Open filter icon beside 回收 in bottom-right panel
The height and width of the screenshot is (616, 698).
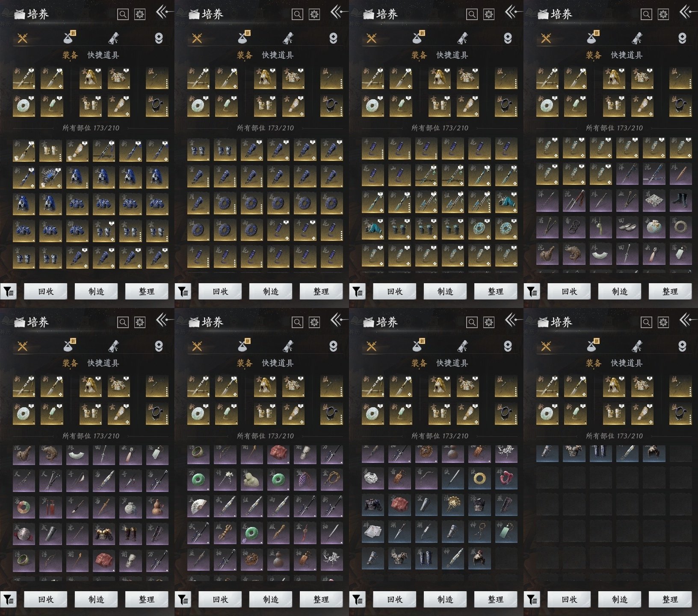pos(532,600)
